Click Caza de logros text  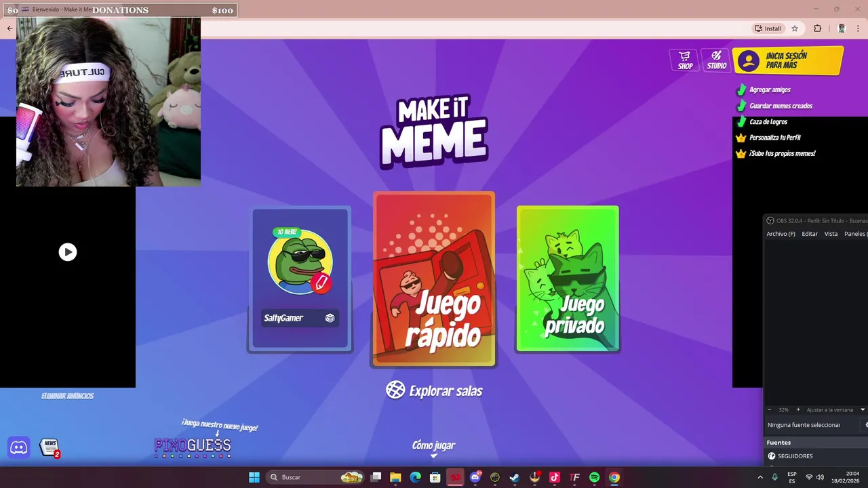(x=768, y=121)
